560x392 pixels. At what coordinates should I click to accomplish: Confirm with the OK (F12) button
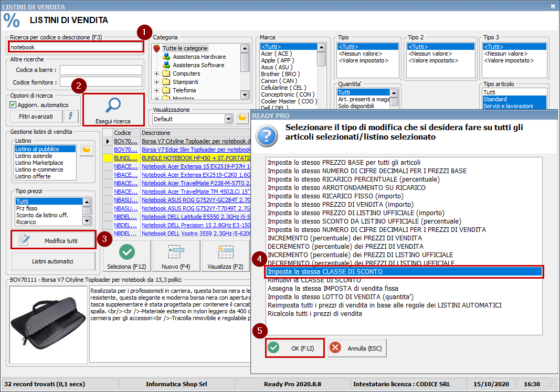(295, 348)
